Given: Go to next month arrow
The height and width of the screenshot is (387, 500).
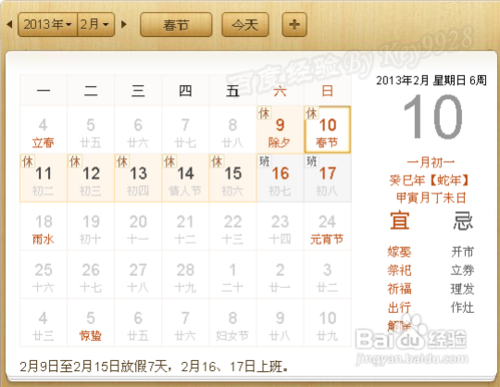Looking at the screenshot, I should click(x=124, y=24).
